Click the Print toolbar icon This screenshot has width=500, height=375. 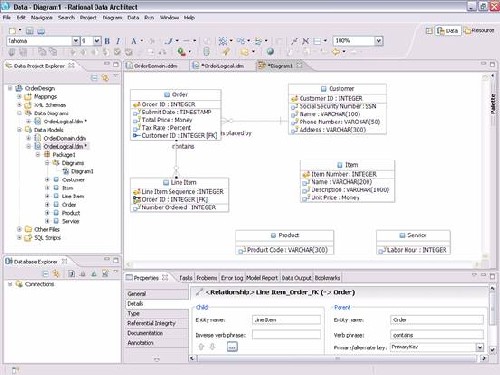point(41,31)
